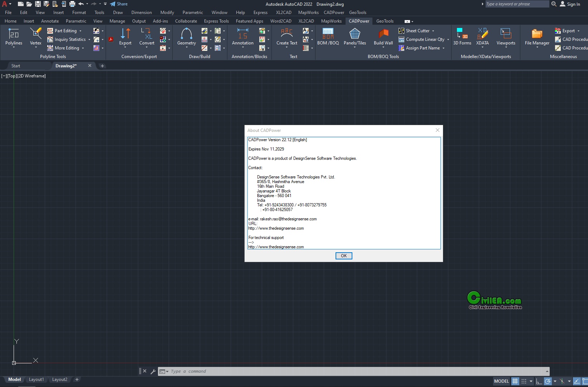Toggle object snap tracking in status bar

[577, 381]
